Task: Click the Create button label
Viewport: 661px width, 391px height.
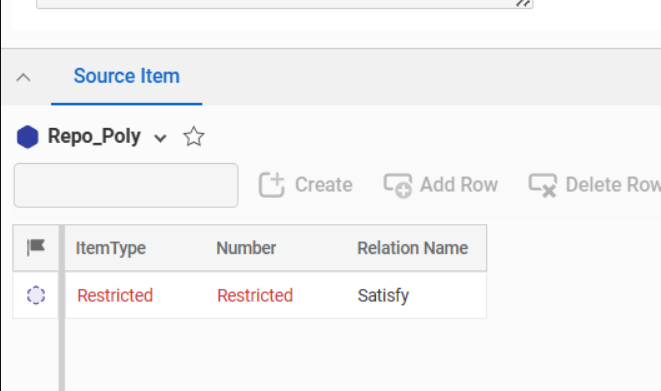Action: click(323, 185)
